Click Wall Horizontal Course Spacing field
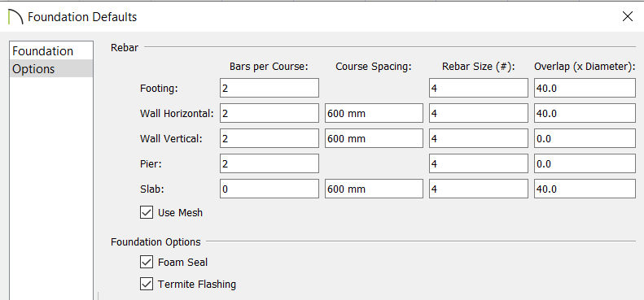Image resolution: width=644 pixels, height=300 pixels. click(x=374, y=113)
